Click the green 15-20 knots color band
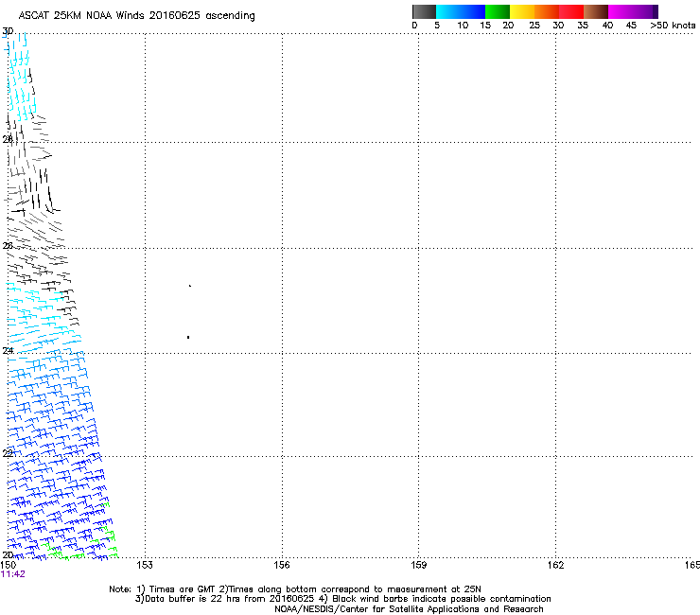Image resolution: width=700 pixels, height=615 pixels. [498, 11]
